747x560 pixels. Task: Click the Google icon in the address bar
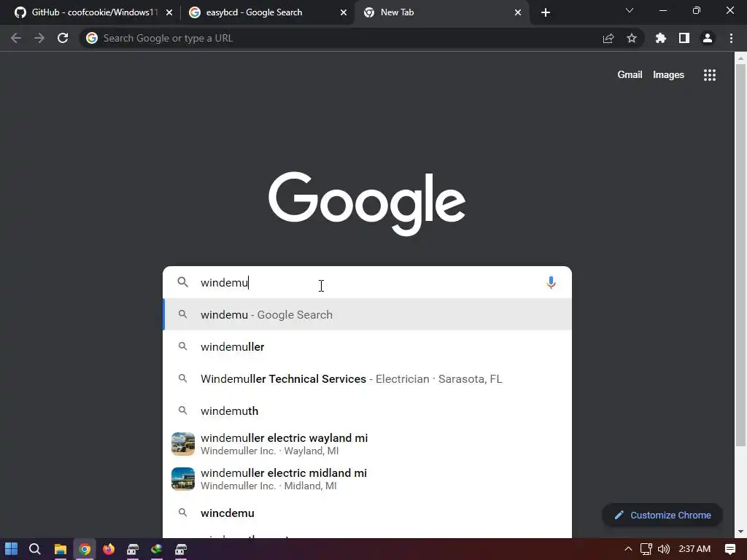(x=92, y=38)
